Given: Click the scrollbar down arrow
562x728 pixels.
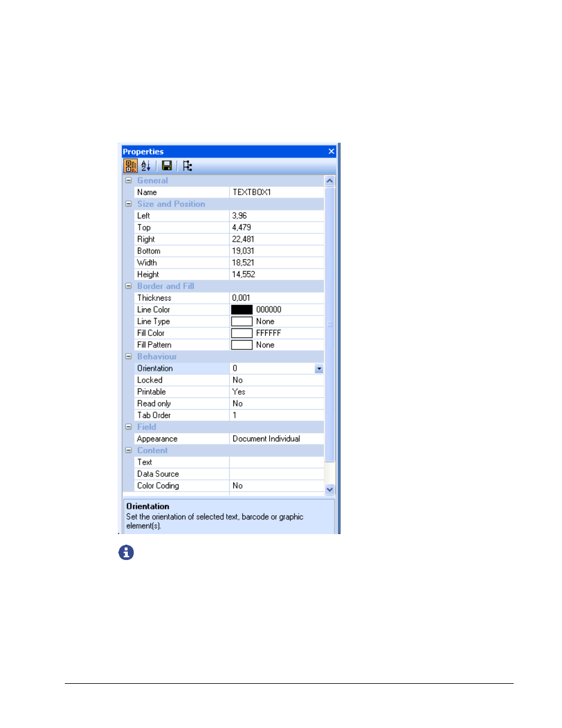Looking at the screenshot, I should point(330,489).
